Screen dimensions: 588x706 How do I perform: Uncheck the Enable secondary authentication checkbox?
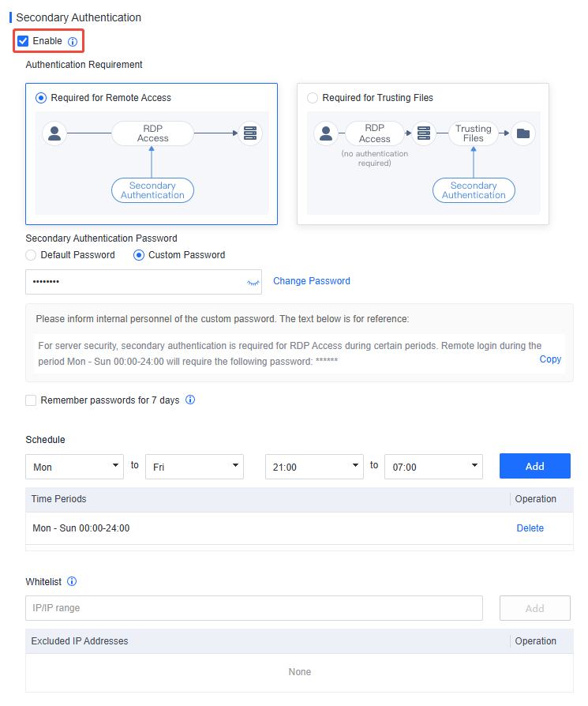pos(23,41)
